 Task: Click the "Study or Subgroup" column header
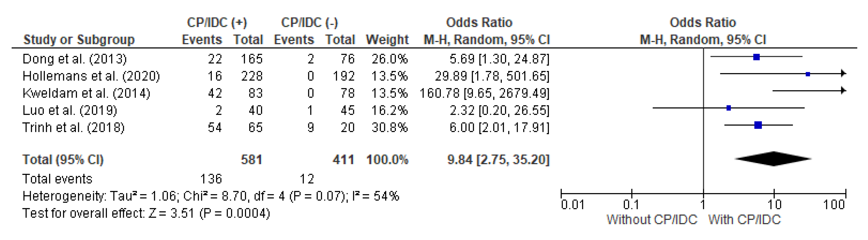pyautogui.click(x=79, y=40)
